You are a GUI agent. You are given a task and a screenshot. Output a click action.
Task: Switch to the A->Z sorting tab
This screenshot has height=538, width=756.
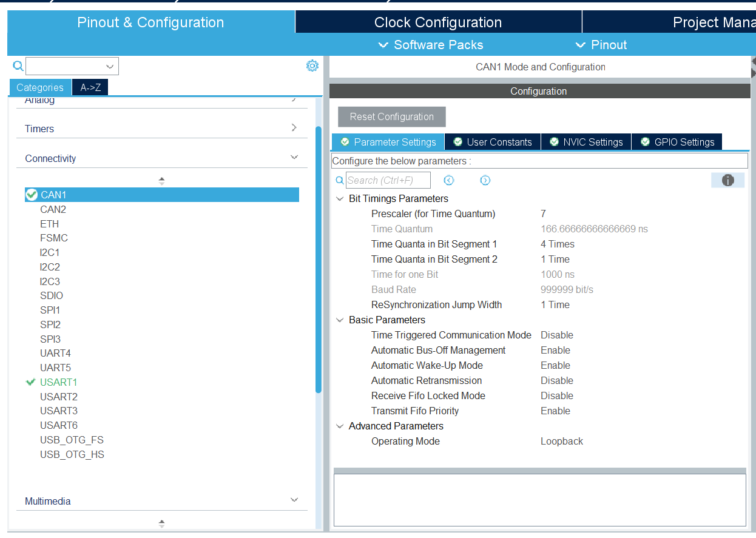[90, 87]
